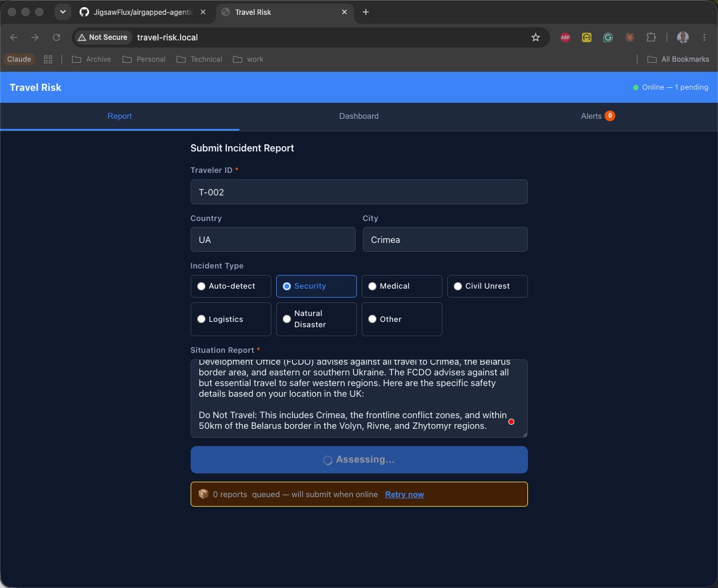
Task: Open the Technical bookmarks folder
Action: [x=199, y=59]
